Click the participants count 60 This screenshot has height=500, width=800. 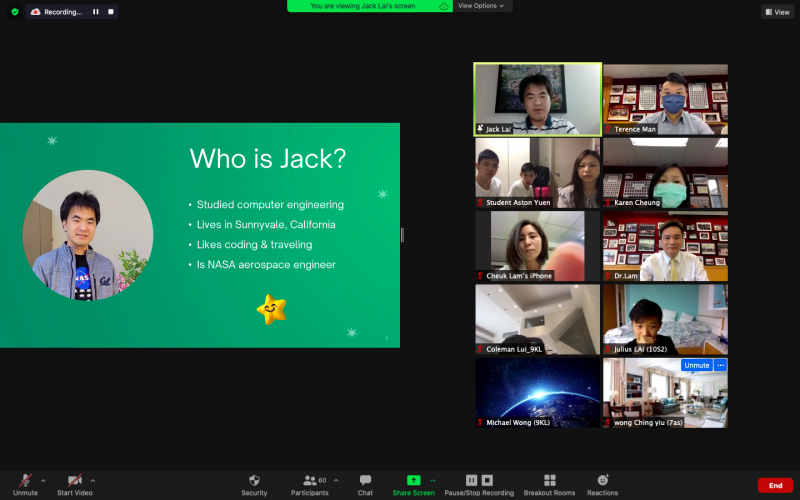point(322,480)
